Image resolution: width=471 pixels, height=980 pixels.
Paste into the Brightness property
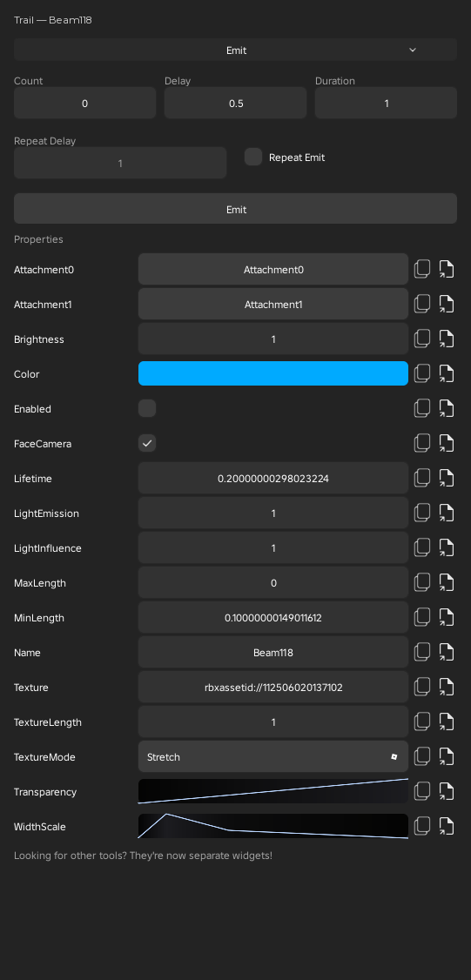click(x=446, y=339)
